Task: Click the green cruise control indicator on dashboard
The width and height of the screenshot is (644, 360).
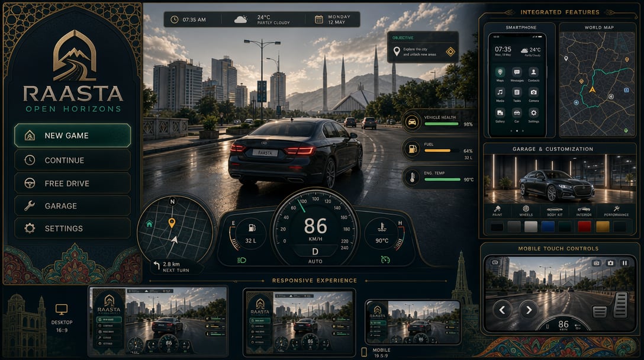Action: point(385,259)
